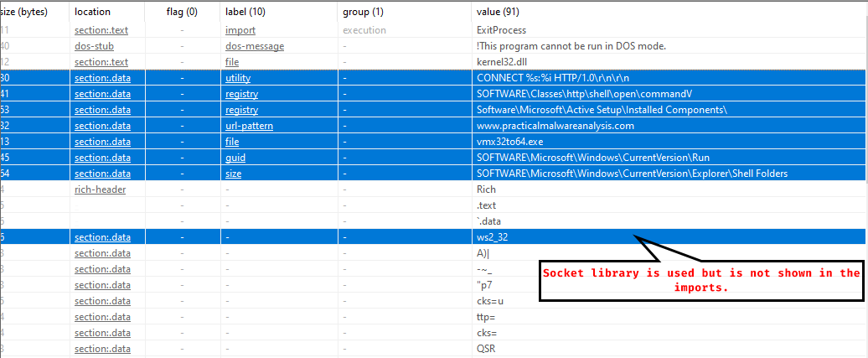This screenshot has height=358, width=868.
Task: Open the dos-stub location link
Action: pos(94,46)
